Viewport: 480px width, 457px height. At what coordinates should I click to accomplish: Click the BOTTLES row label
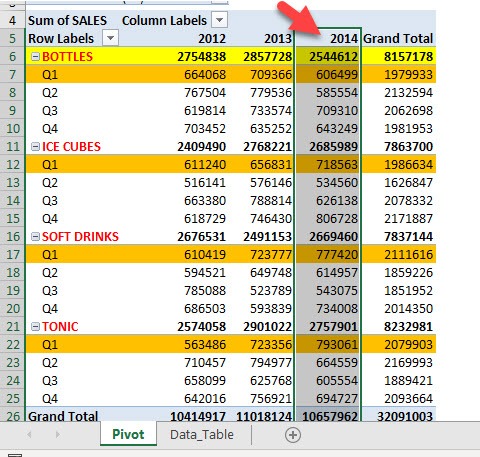(67, 57)
